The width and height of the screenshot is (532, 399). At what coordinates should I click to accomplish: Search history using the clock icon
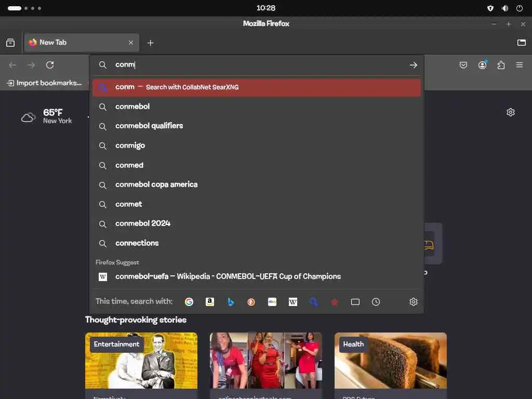click(376, 302)
